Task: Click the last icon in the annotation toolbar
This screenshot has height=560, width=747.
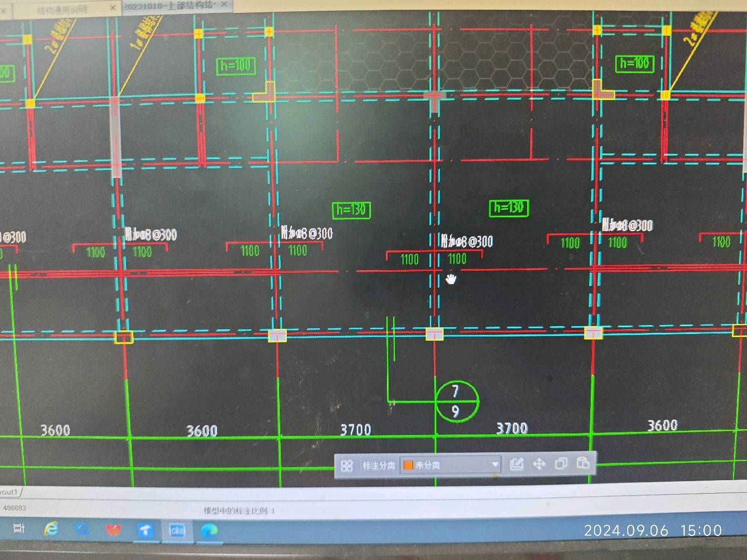Action: point(583,462)
